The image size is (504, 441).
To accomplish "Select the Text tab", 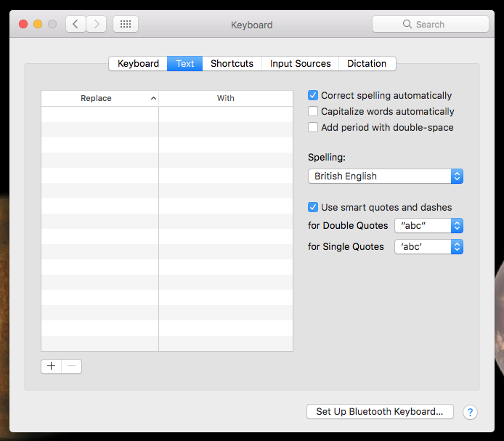I will click(184, 63).
